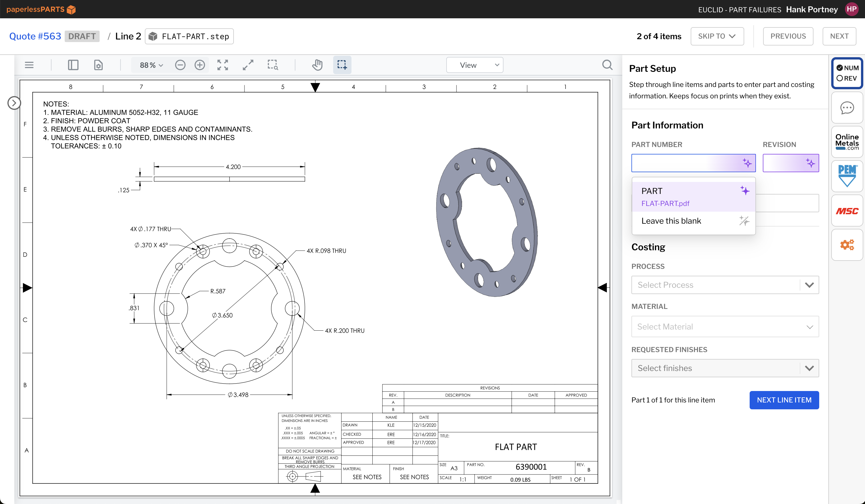This screenshot has width=865, height=504.
Task: Open the viewer hamburger menu
Action: point(29,65)
